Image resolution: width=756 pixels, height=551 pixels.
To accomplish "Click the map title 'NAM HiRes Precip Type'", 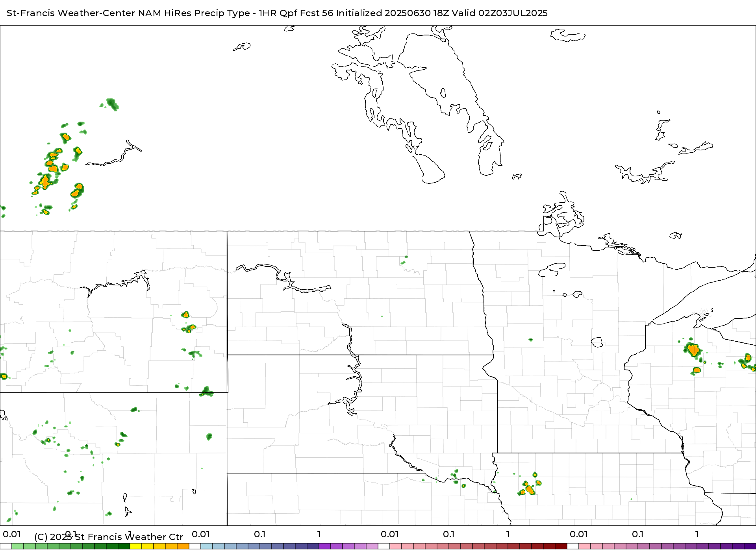I will click(x=194, y=13).
